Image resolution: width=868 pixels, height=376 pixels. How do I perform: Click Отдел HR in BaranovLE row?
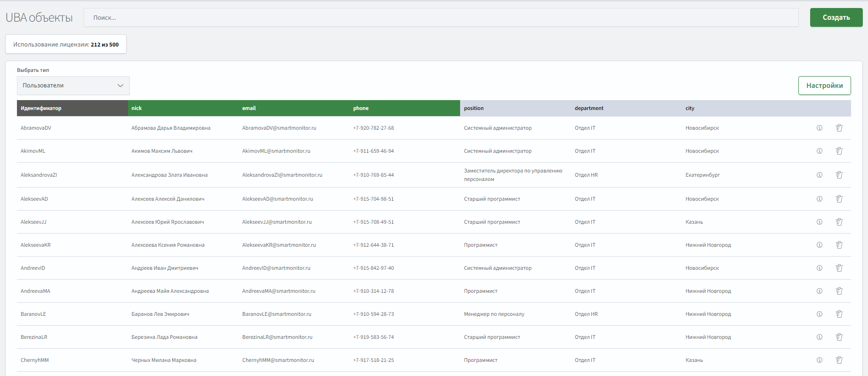pyautogui.click(x=586, y=314)
